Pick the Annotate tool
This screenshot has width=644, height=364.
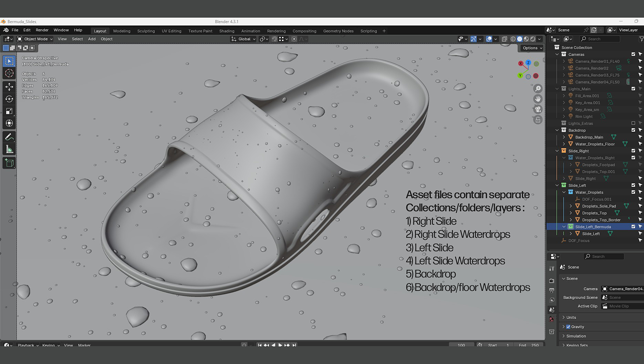[x=9, y=137]
